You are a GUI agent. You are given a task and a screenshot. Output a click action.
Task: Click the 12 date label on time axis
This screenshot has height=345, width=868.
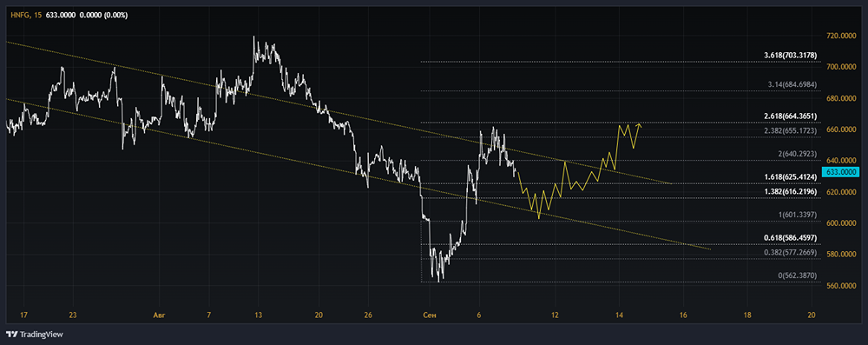click(556, 315)
